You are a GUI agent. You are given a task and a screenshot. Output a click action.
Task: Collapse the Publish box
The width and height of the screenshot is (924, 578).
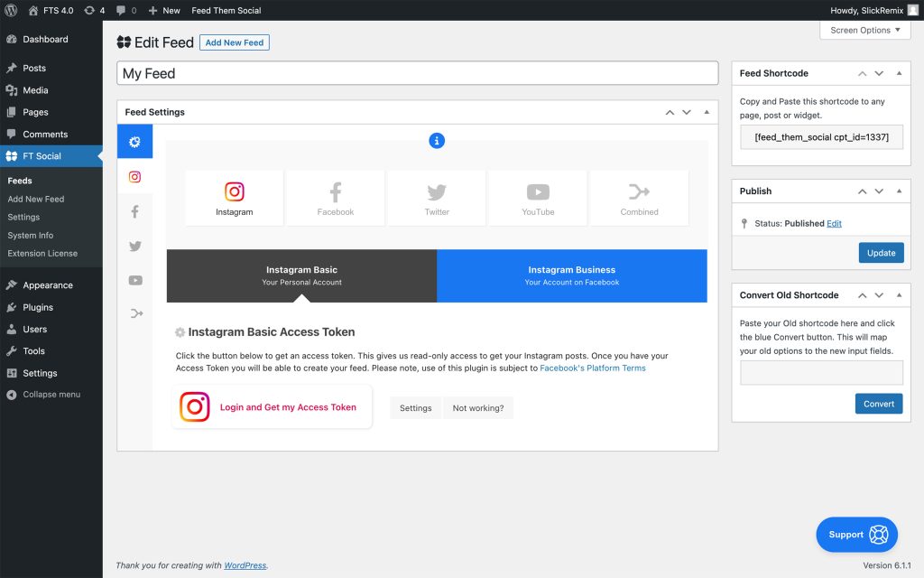click(x=900, y=191)
